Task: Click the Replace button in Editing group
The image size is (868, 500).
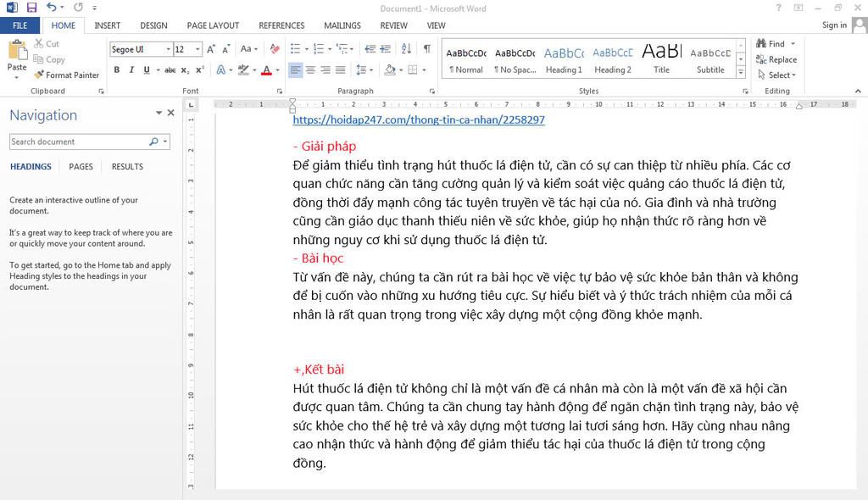Action: pos(776,59)
